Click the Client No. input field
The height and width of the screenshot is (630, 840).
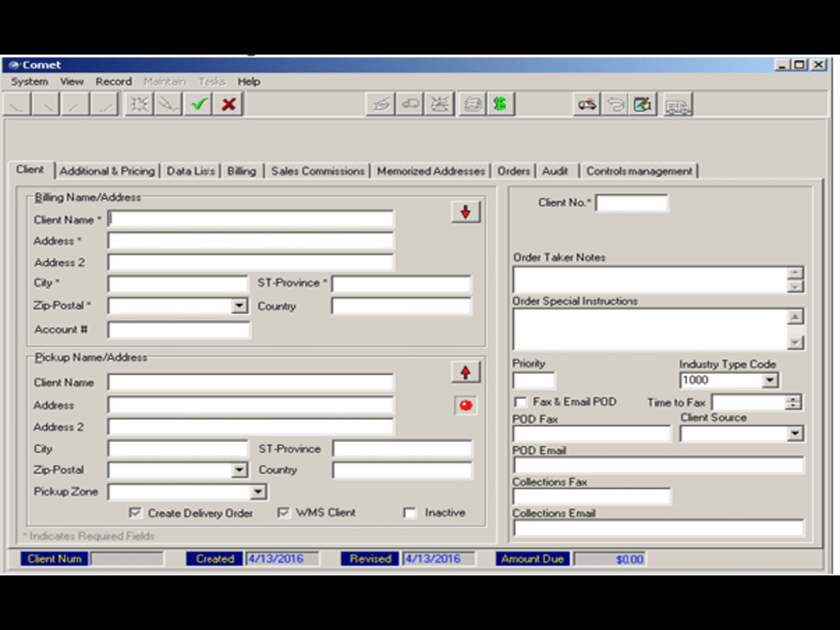coord(632,203)
